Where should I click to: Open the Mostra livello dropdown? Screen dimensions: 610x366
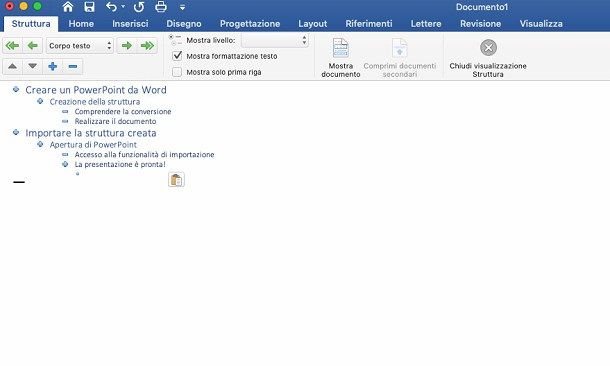click(x=275, y=40)
